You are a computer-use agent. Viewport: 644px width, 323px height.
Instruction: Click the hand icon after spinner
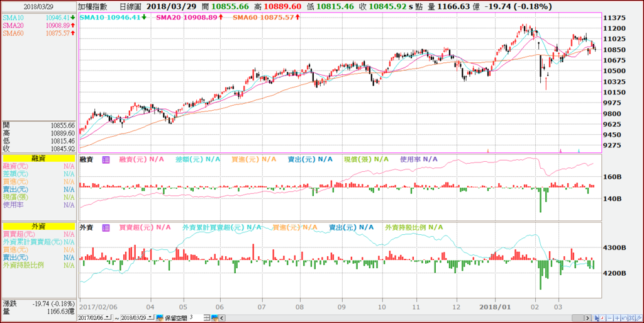[215, 318]
